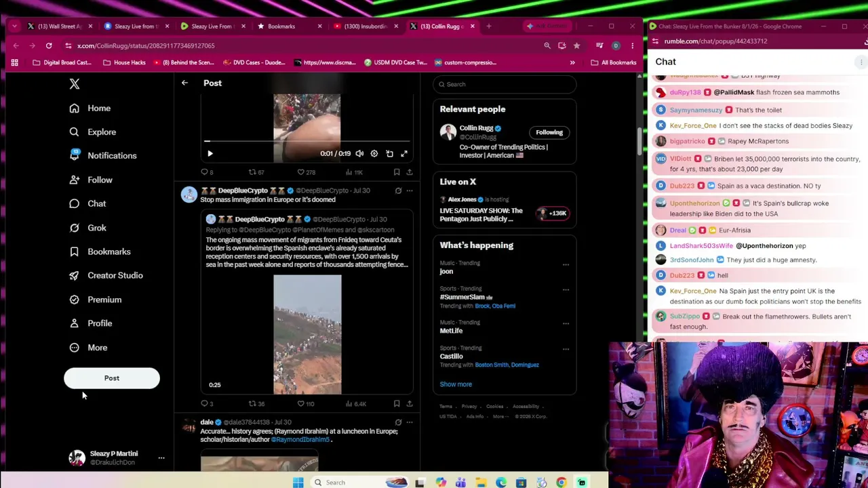This screenshot has width=868, height=488.
Task: Click the Following button for Collin Rugg
Action: pos(549,132)
